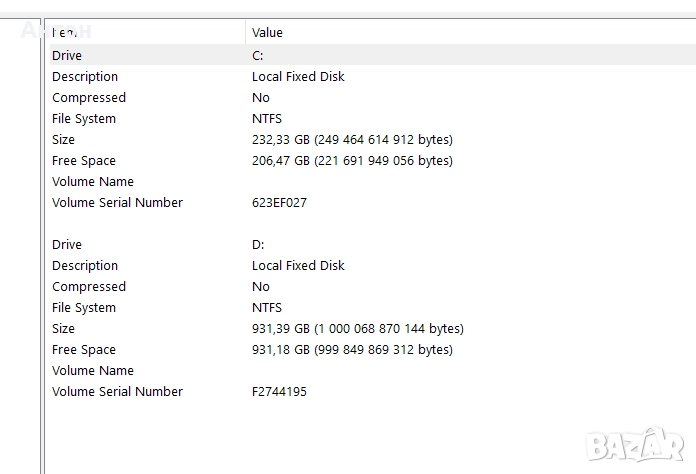
Task: Select the Drive D: row
Action: 67,245
